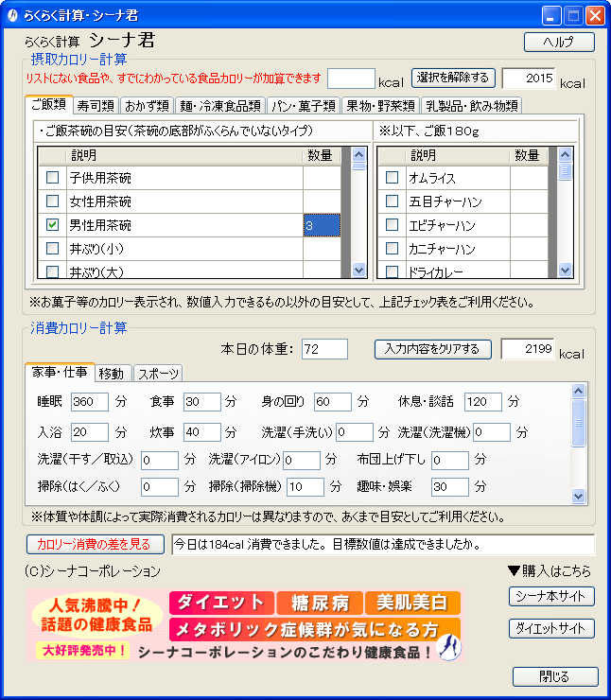The width and height of the screenshot is (611, 700).
Task: Click the application icon in title bar
Action: pyautogui.click(x=13, y=16)
